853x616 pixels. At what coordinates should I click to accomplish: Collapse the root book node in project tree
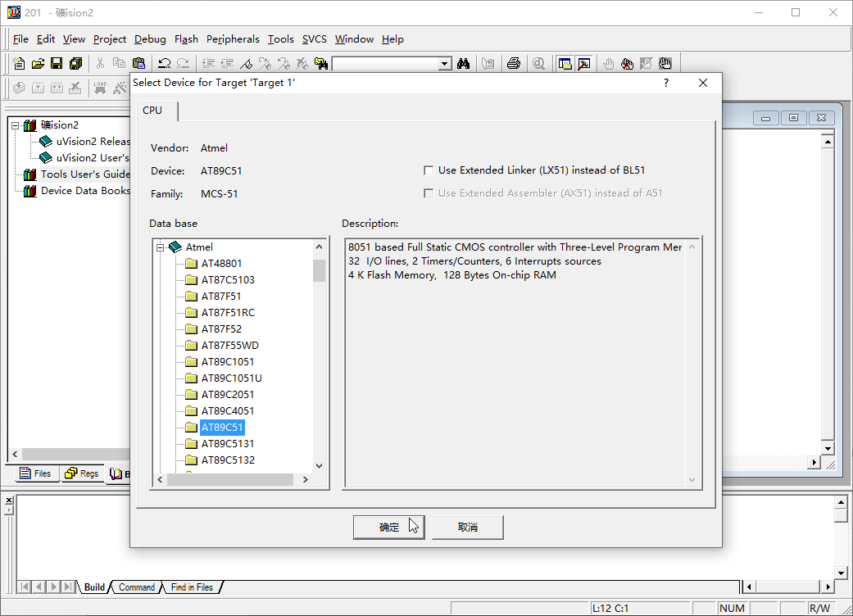point(16,125)
